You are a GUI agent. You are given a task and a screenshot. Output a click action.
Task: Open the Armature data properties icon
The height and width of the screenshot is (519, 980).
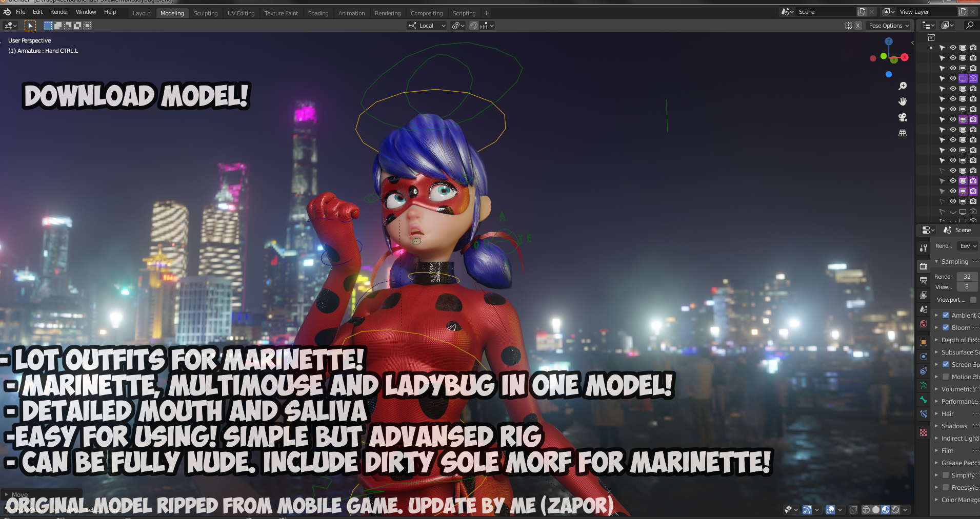coord(924,385)
